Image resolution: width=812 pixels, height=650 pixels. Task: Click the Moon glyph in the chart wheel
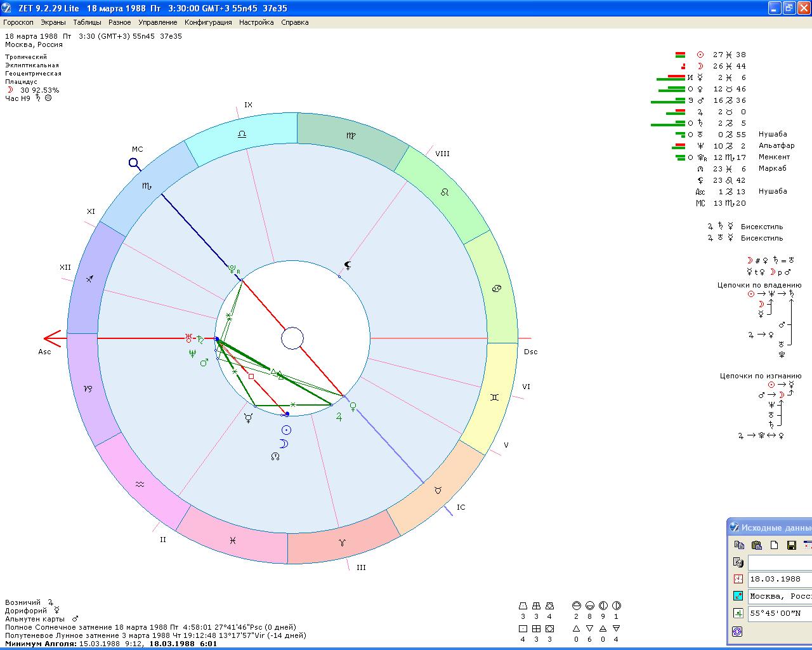point(284,444)
